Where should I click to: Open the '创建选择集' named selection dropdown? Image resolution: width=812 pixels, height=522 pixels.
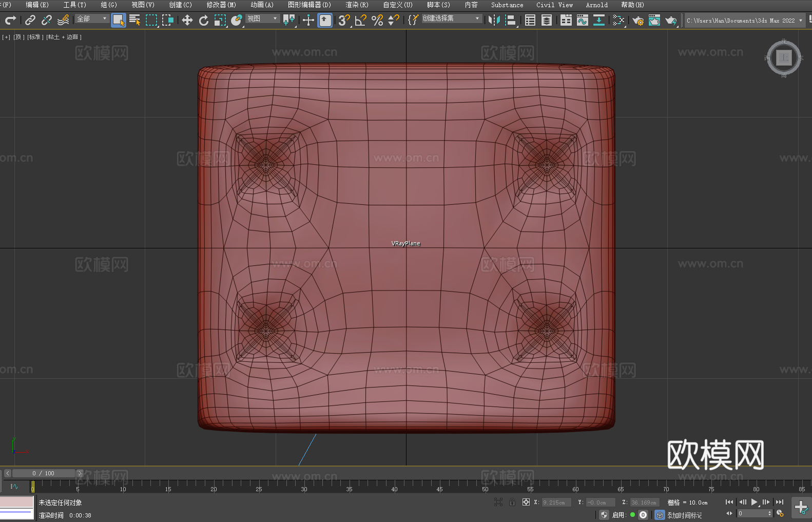[x=452, y=18]
